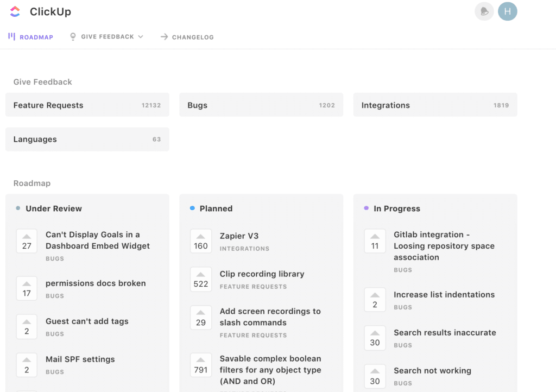
Task: Click BUGS label under Search not working
Action: 403,383
